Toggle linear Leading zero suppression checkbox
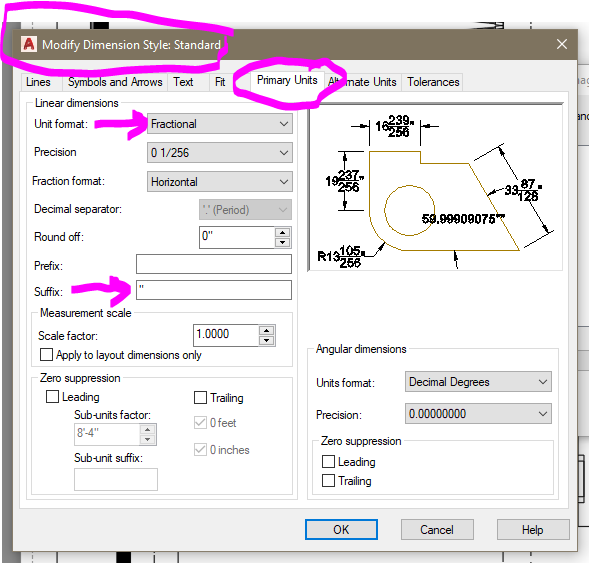589x563 pixels. (x=52, y=397)
